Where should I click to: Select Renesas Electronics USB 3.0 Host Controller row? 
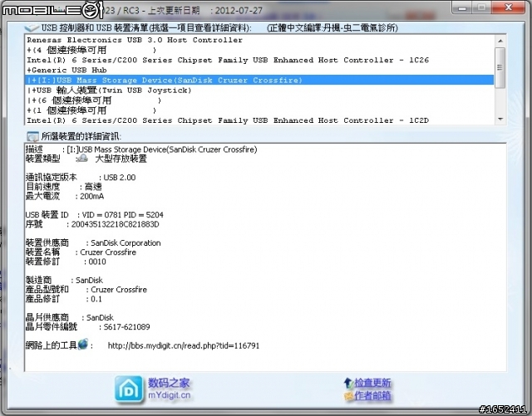click(x=259, y=40)
